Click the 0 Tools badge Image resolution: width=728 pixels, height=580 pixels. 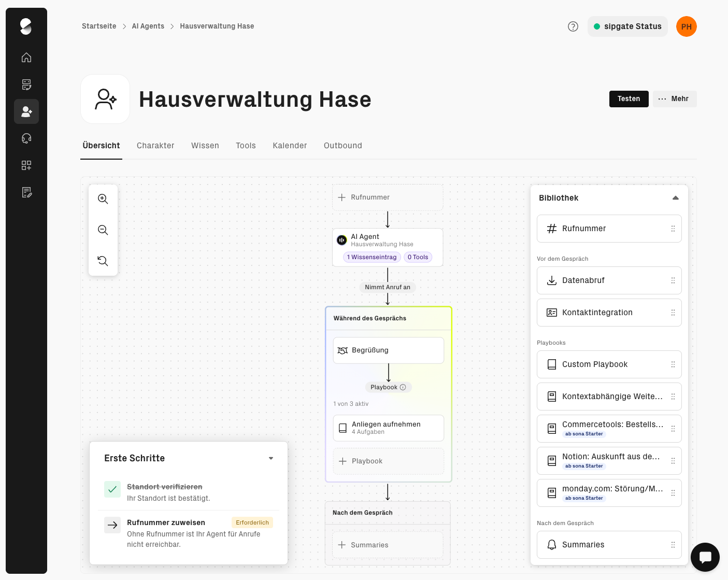click(x=418, y=257)
